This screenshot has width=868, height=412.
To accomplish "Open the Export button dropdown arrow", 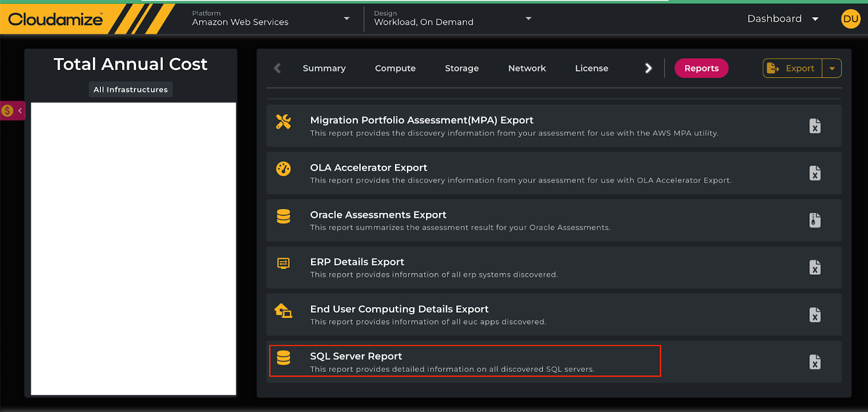I will coord(832,68).
